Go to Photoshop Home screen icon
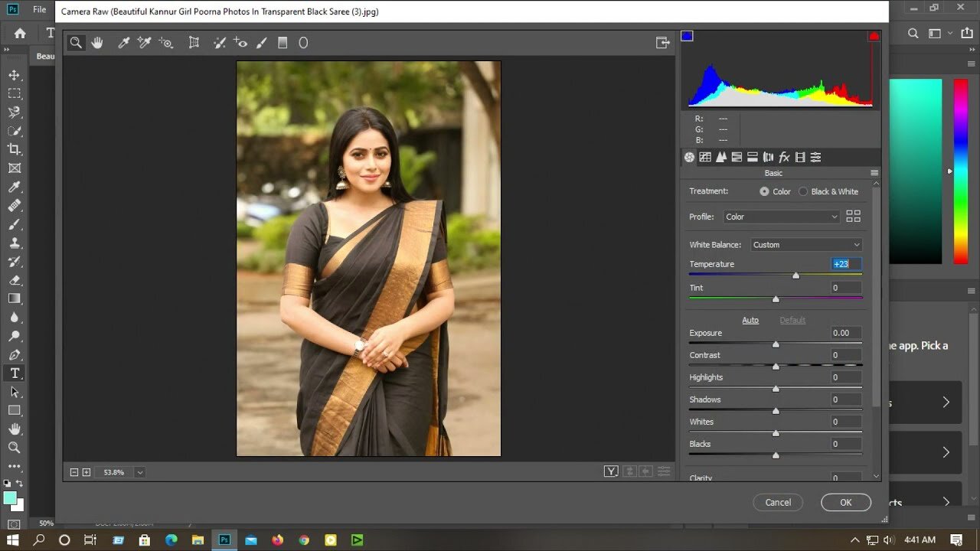Viewport: 980px width, 551px height. 20,33
